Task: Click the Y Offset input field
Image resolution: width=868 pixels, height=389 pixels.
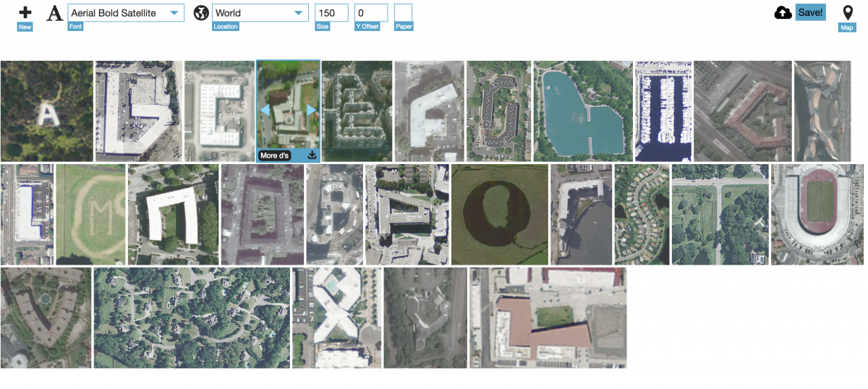Action: (371, 13)
